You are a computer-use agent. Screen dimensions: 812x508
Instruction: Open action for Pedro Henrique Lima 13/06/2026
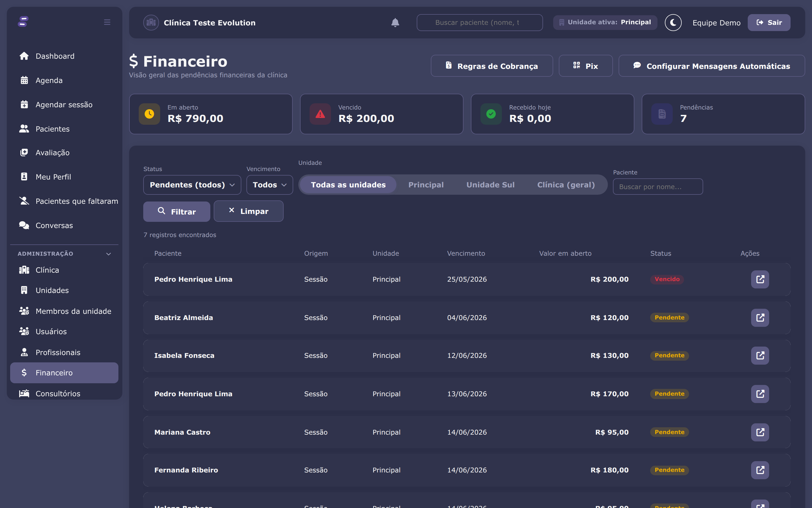[x=760, y=394]
